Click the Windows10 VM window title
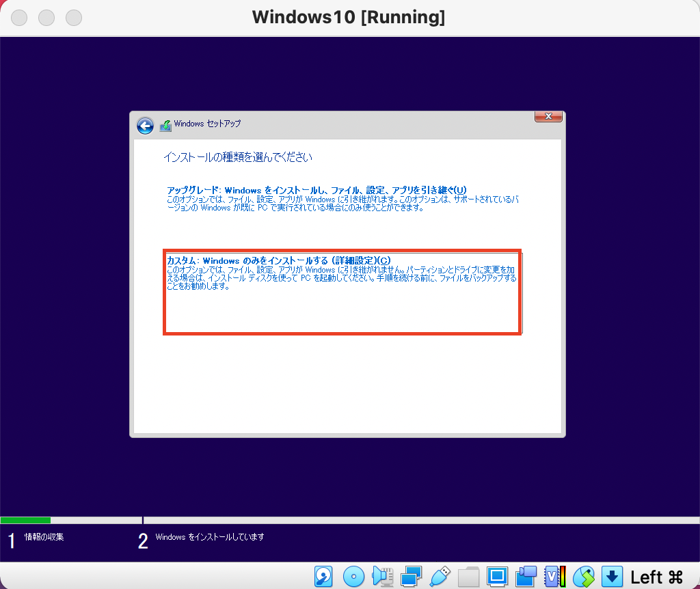The height and width of the screenshot is (589, 700). tap(349, 16)
